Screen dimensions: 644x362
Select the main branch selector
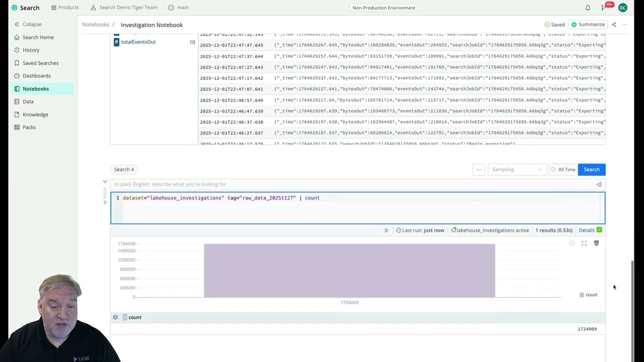coord(179,8)
